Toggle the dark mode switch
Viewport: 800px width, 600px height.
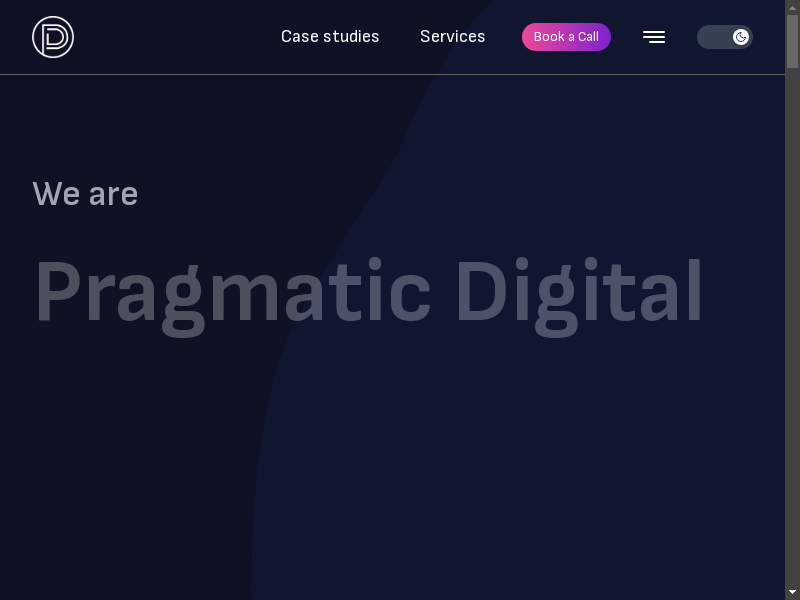(x=724, y=37)
